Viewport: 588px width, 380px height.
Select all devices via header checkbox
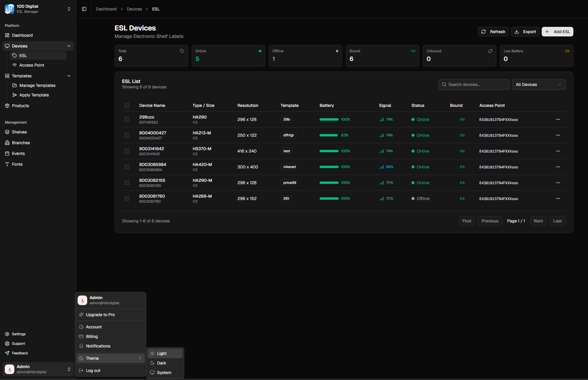coord(127,105)
